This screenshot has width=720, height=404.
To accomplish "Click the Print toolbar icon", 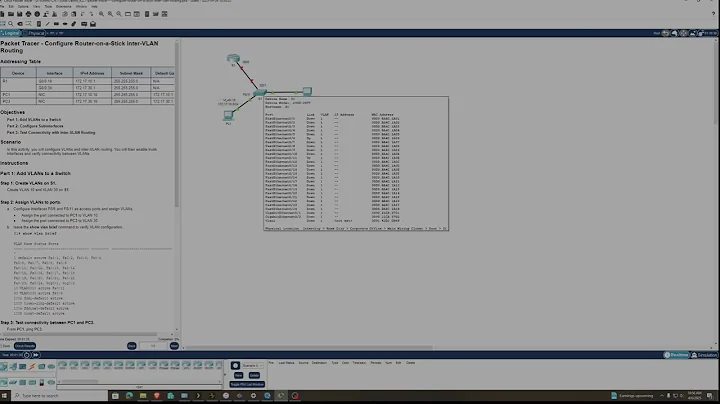I will coord(28,14).
